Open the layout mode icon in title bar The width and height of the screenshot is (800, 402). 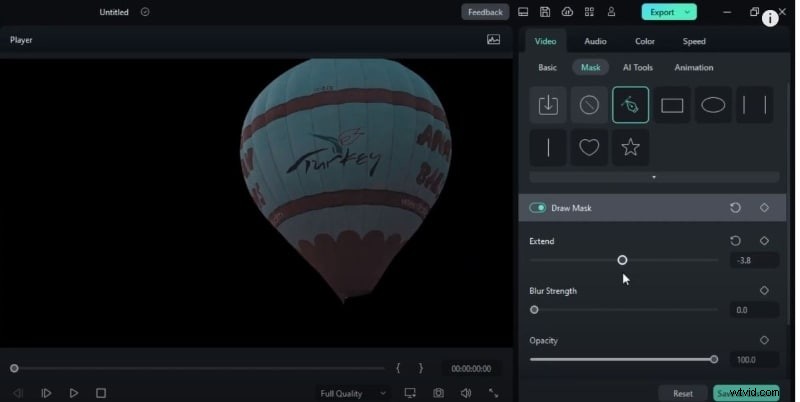(523, 12)
